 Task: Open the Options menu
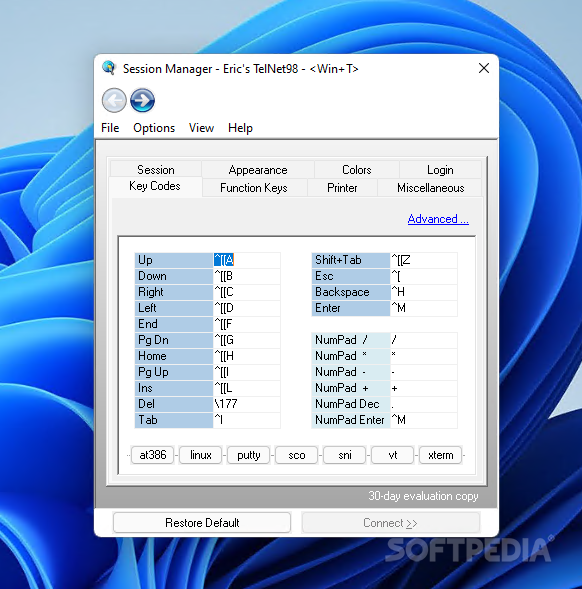pyautogui.click(x=154, y=128)
